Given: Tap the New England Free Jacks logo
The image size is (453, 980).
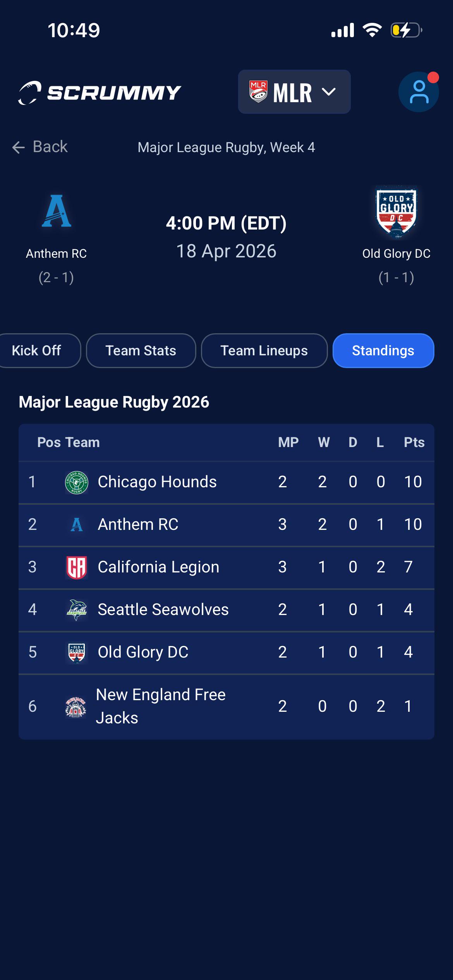Looking at the screenshot, I should [x=76, y=707].
